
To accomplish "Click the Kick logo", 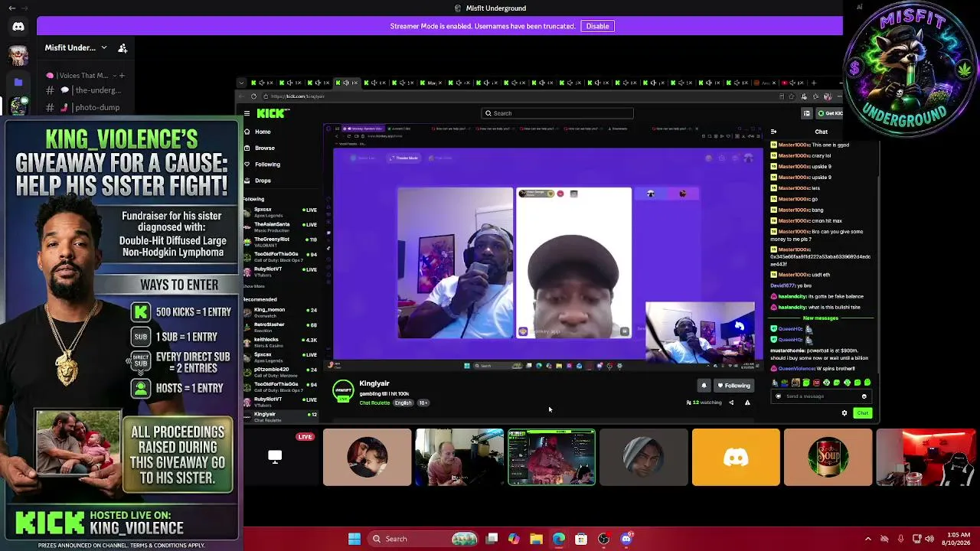I will point(273,113).
